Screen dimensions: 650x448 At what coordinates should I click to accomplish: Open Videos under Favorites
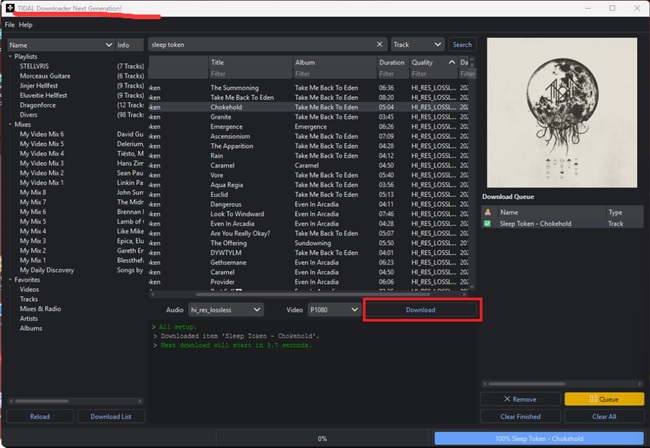click(x=29, y=290)
